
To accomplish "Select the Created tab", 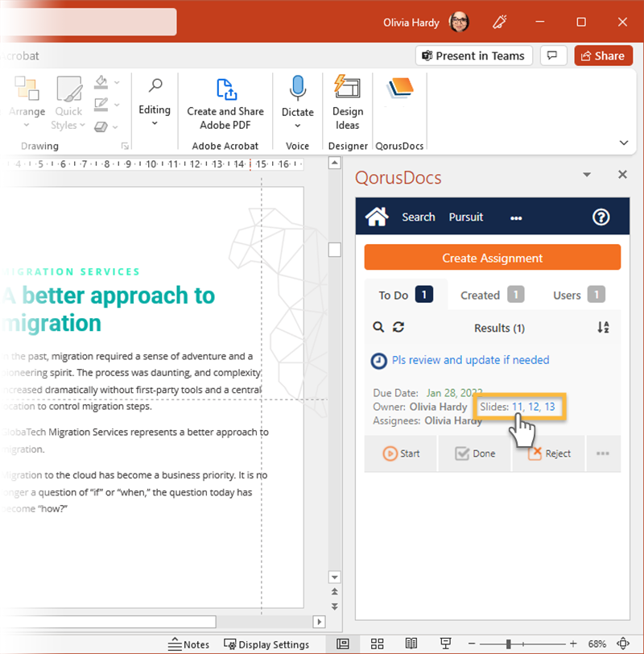I will tap(493, 295).
